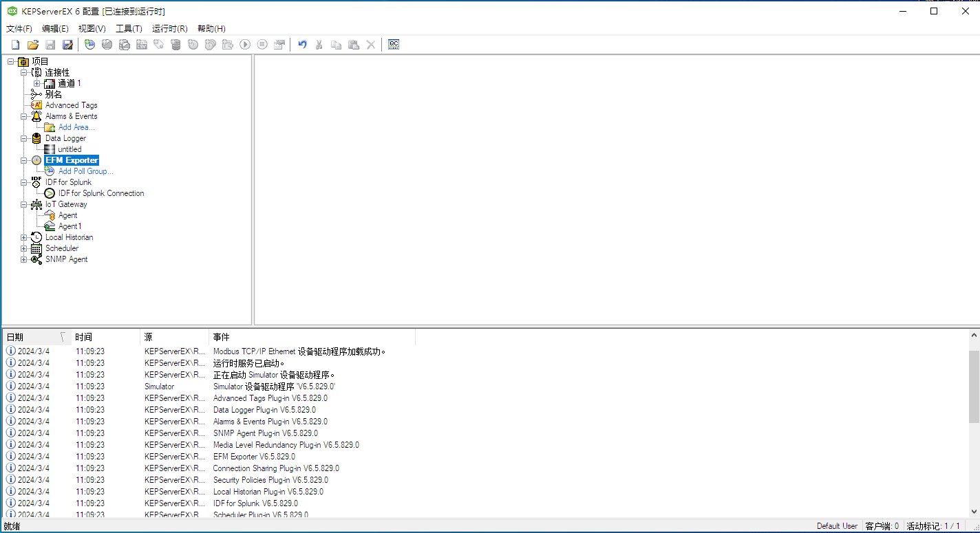Click the Save As toolbar icon
Image resolution: width=980 pixels, height=533 pixels.
point(67,45)
